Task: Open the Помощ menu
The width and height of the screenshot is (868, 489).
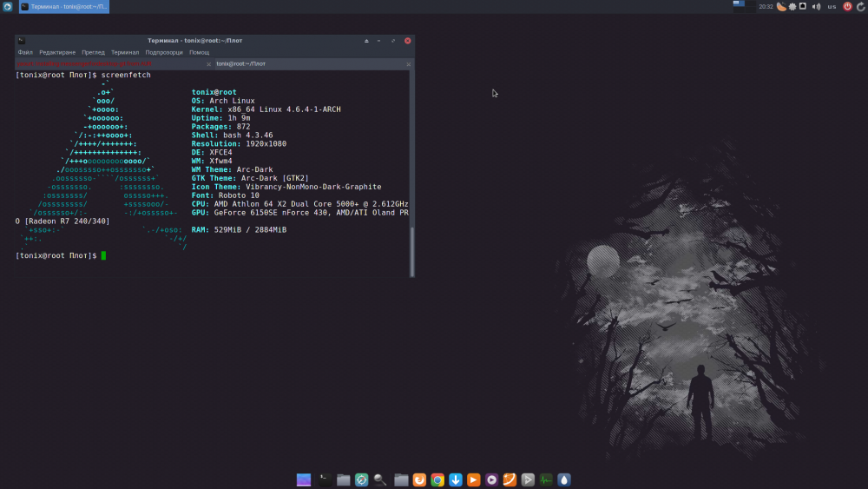Action: [200, 53]
